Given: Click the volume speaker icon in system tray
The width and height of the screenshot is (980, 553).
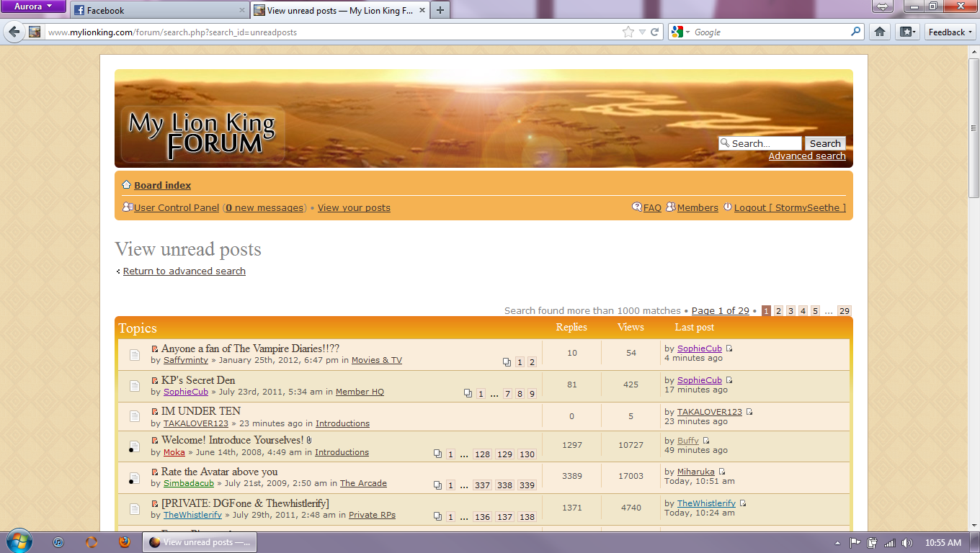Looking at the screenshot, I should tap(906, 543).
